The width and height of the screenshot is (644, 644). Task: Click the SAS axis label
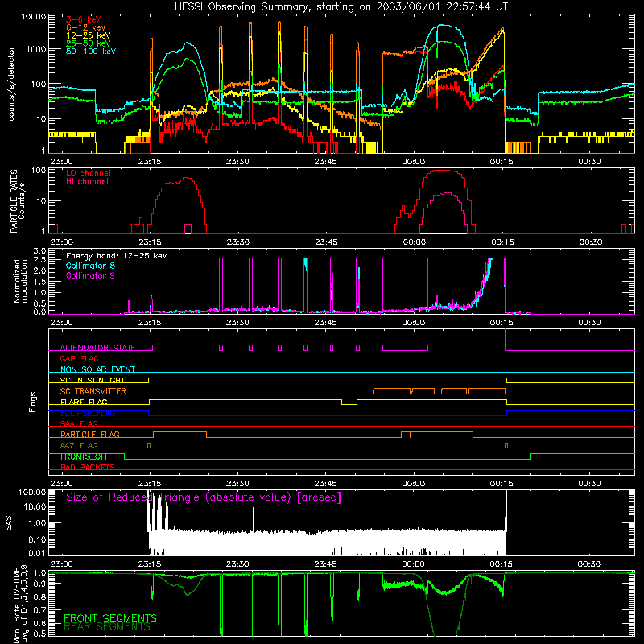(9, 523)
